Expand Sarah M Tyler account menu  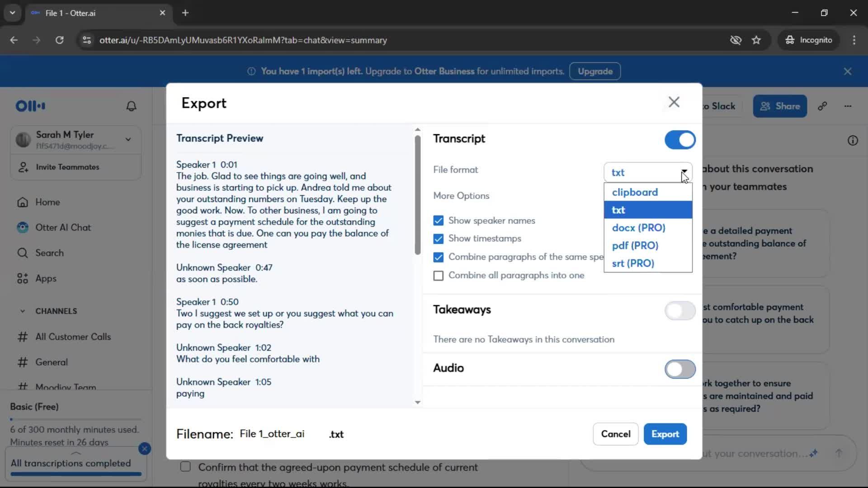(x=75, y=140)
